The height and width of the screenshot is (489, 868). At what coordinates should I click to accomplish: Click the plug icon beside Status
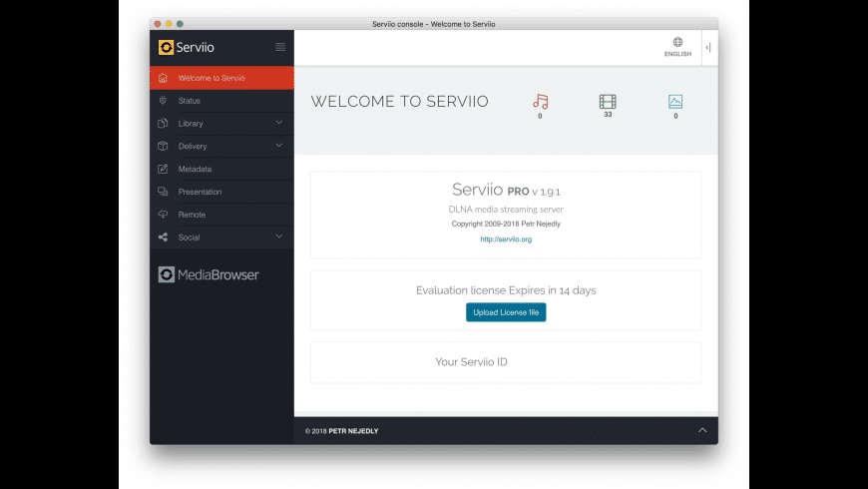click(x=163, y=100)
